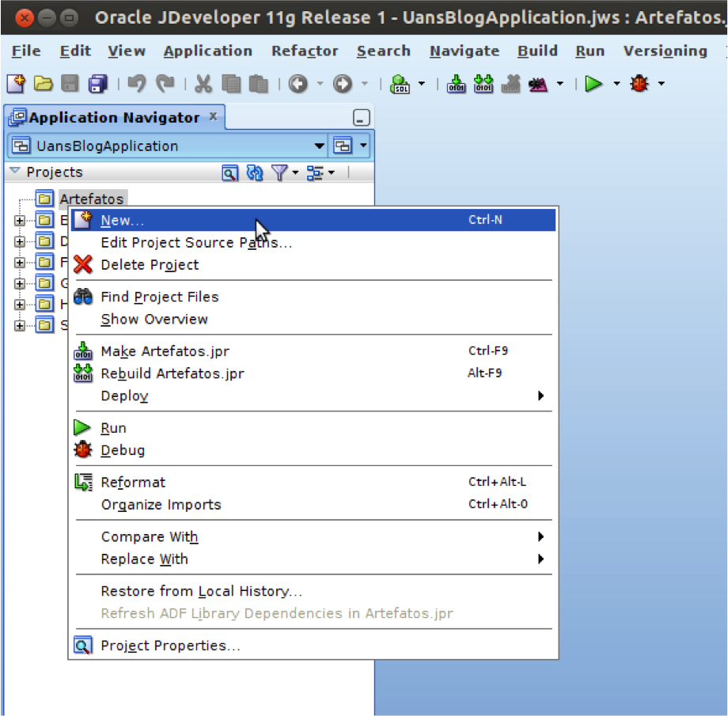Click the Redo toolbar icon

click(165, 84)
